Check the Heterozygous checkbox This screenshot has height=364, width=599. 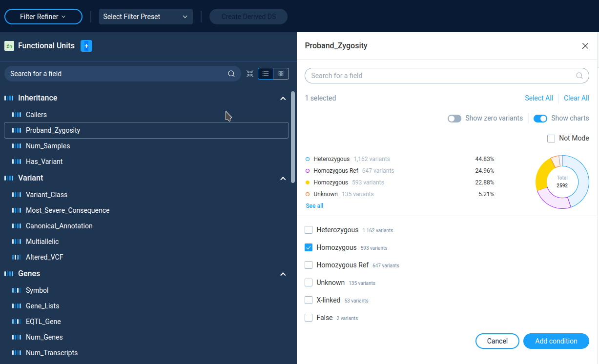(309, 230)
